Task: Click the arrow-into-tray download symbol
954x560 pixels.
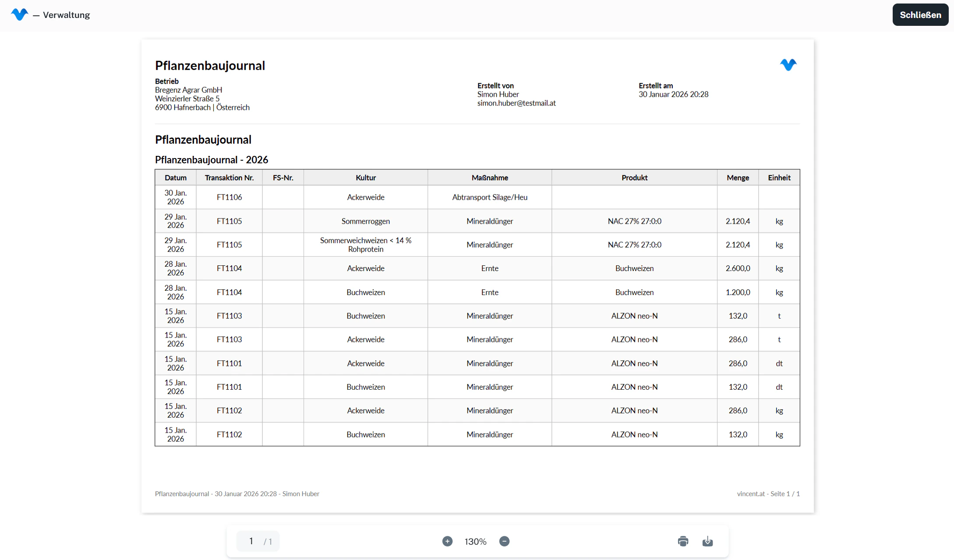Action: [708, 541]
